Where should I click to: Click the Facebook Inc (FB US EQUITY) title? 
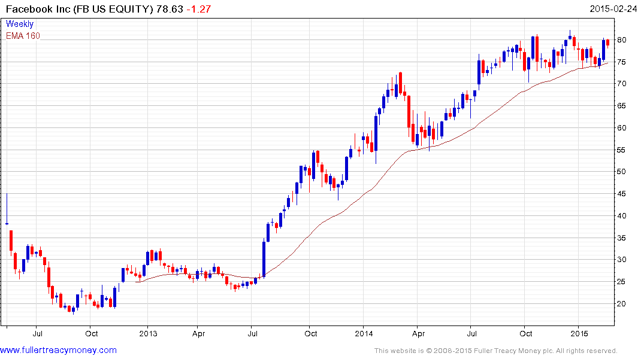point(79,9)
